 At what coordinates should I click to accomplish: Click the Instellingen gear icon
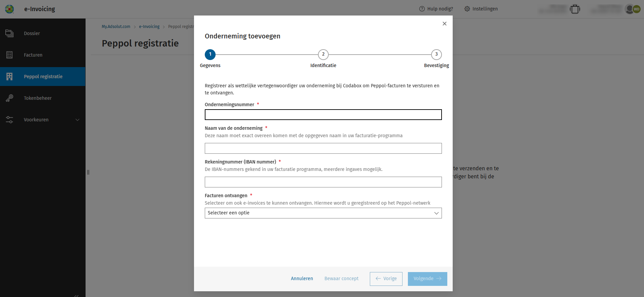[x=467, y=9]
